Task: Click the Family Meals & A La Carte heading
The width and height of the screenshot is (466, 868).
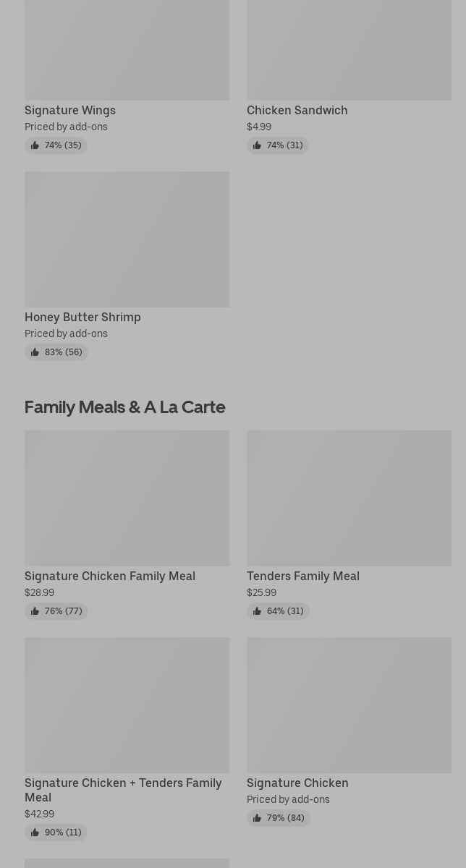Action: click(124, 407)
